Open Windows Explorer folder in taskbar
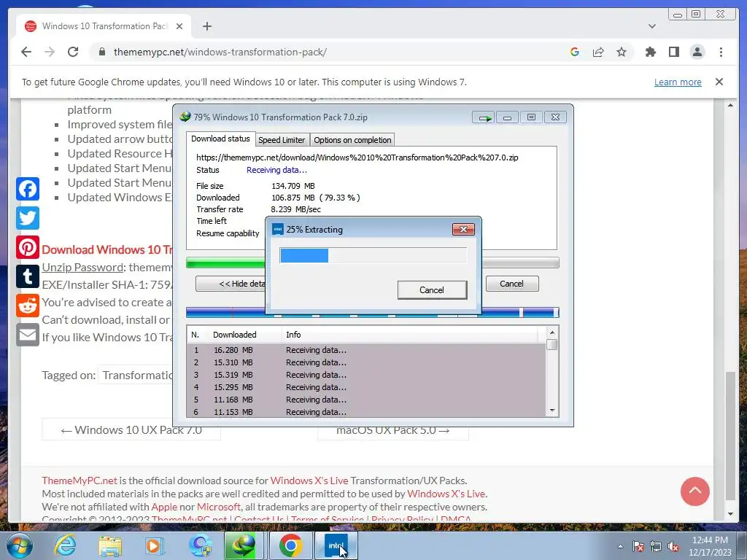The width and height of the screenshot is (747, 560). (111, 545)
